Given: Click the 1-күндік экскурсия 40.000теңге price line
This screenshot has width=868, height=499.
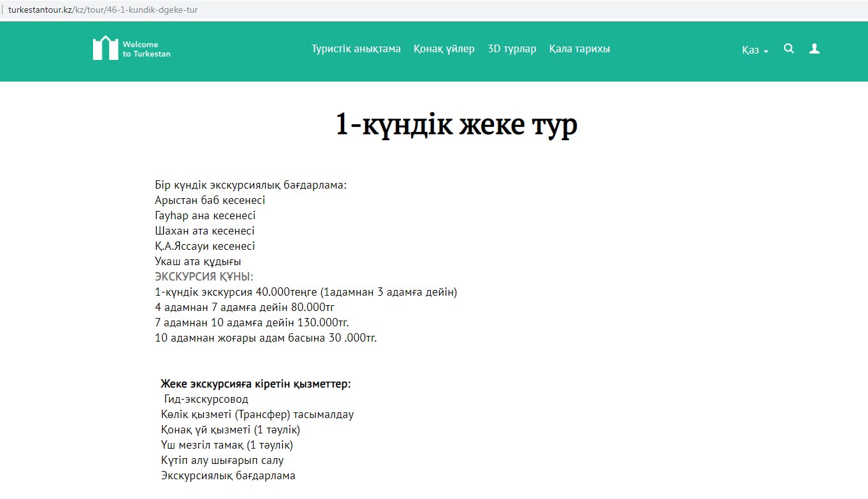Looking at the screenshot, I should click(x=306, y=292).
